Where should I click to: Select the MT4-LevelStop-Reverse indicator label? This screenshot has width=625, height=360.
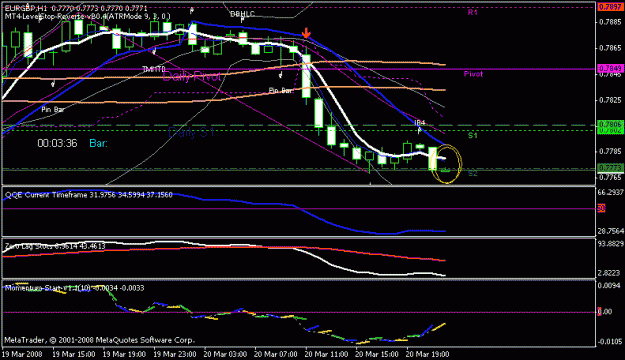coord(88,16)
